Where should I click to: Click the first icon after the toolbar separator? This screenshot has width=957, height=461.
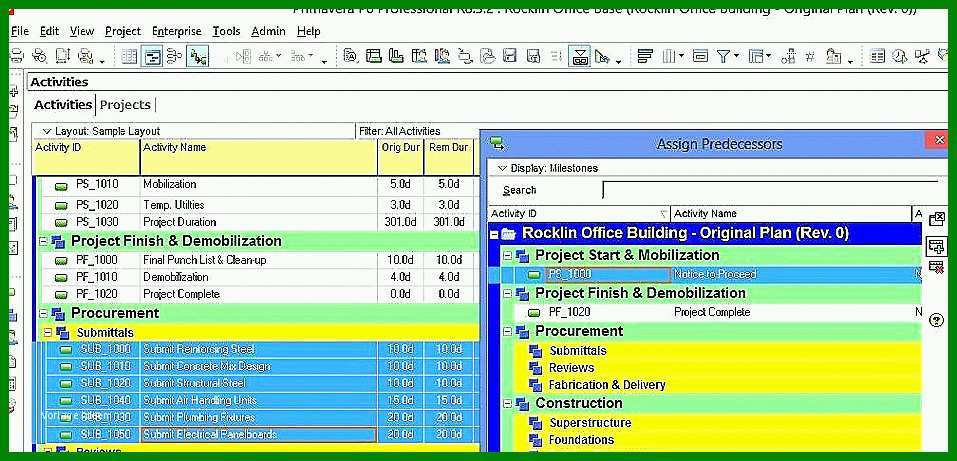(x=351, y=57)
